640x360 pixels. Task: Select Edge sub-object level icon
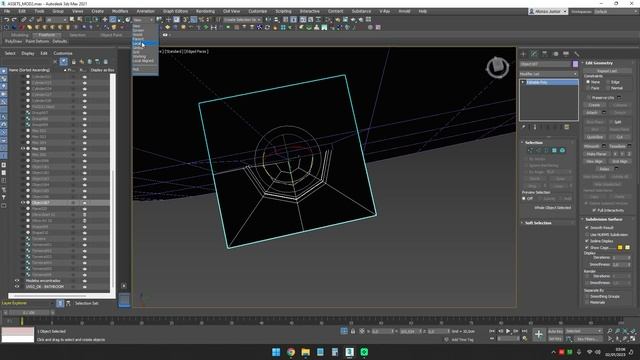(538, 151)
